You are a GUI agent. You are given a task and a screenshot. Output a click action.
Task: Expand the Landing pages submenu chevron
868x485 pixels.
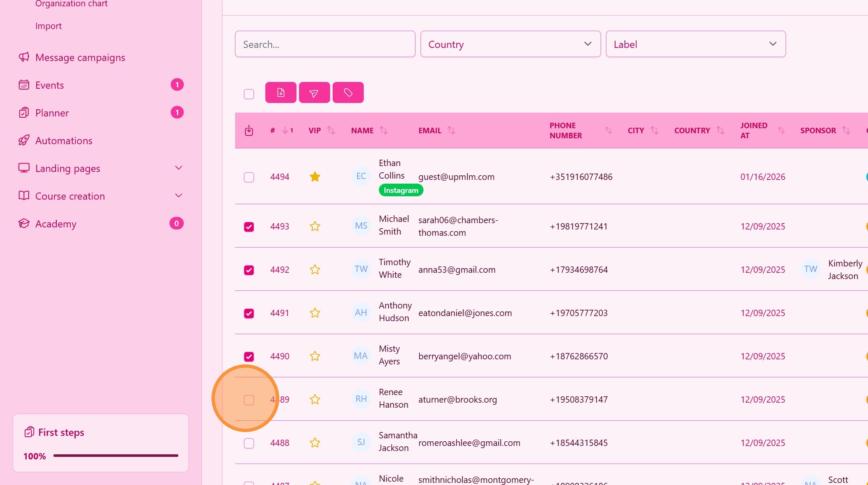[179, 168]
